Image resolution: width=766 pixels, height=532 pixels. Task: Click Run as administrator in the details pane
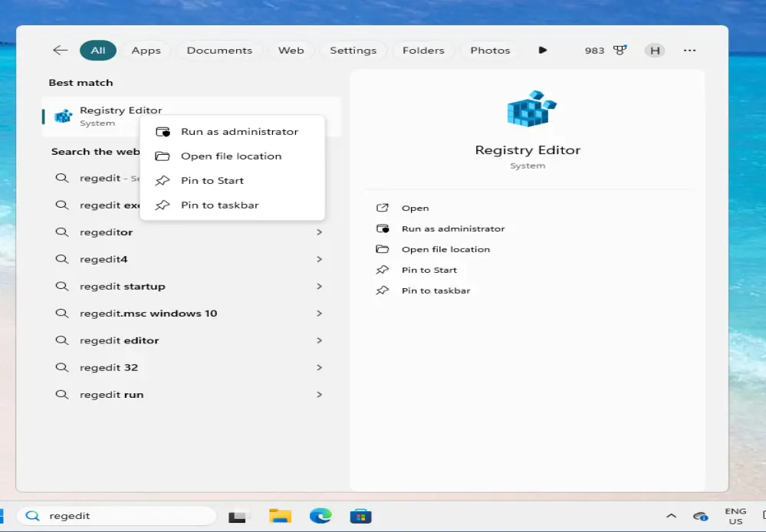click(453, 228)
